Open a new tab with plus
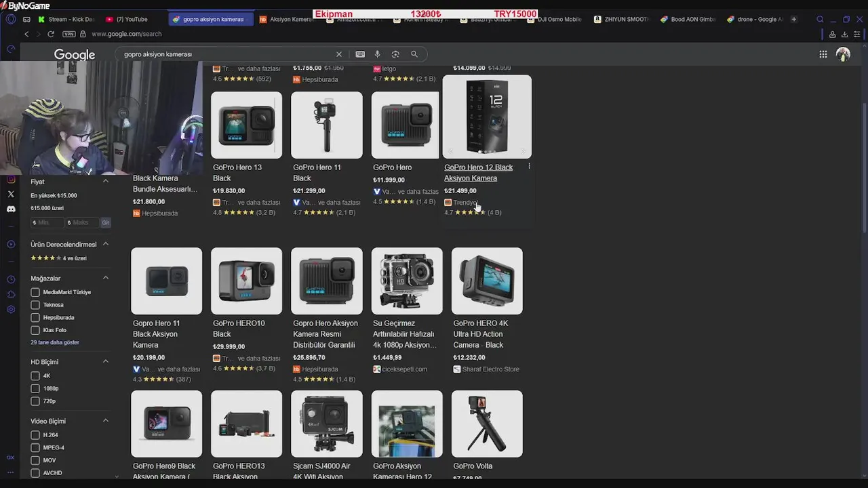 (x=793, y=19)
